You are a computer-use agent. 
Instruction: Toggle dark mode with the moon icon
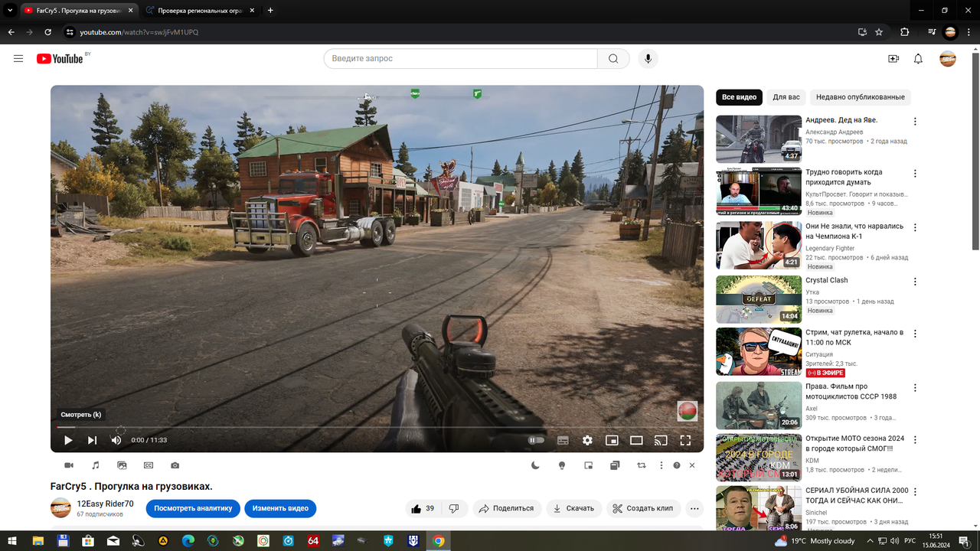(535, 465)
